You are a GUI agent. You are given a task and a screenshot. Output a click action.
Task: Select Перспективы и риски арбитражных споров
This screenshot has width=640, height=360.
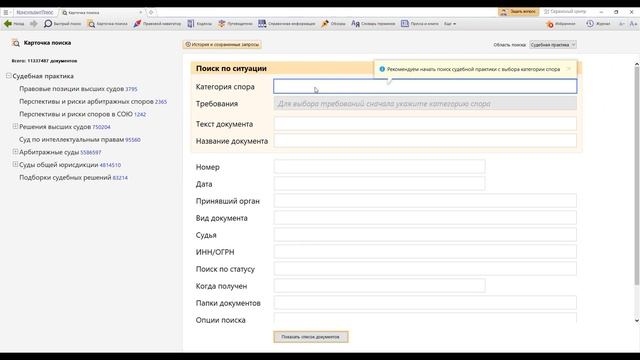pyautogui.click(x=86, y=101)
